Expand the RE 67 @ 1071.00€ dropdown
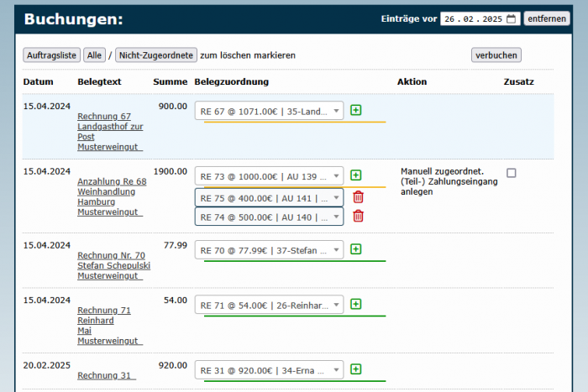588x392 pixels. tap(269, 111)
